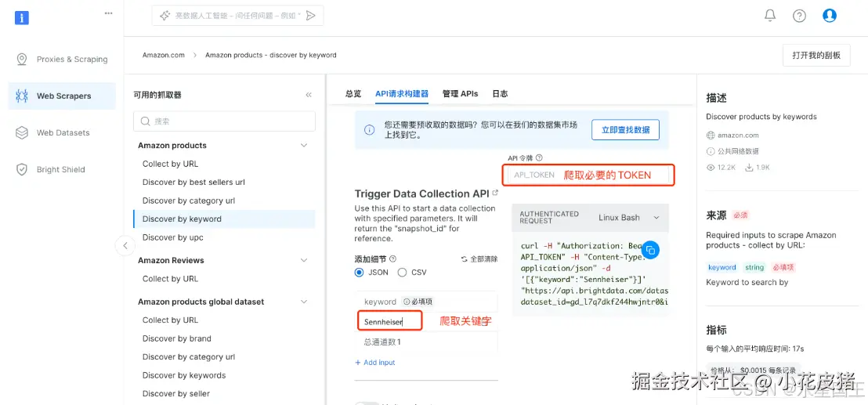
Task: Select the CSV radio button
Action: pyautogui.click(x=403, y=272)
